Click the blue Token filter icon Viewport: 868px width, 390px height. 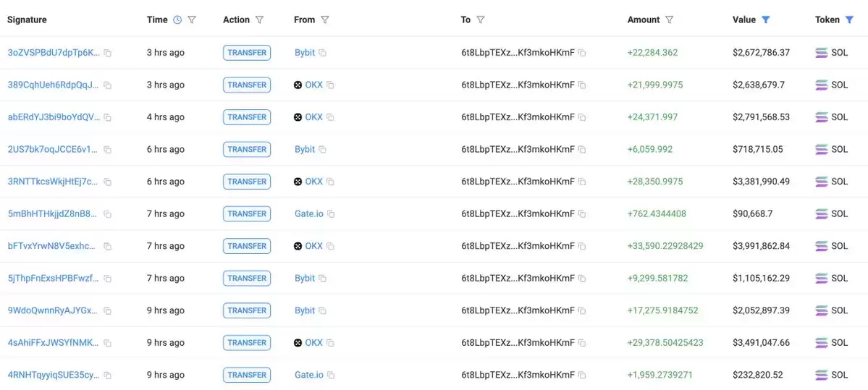coord(849,20)
